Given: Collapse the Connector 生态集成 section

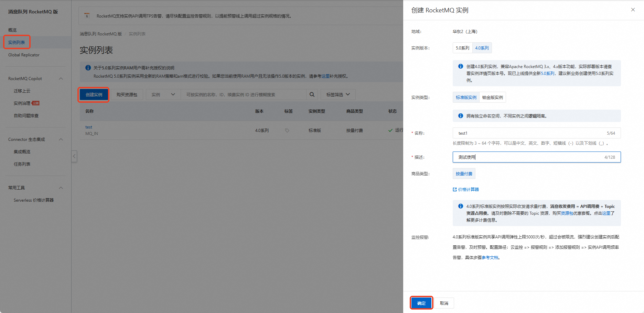Looking at the screenshot, I should 61,139.
